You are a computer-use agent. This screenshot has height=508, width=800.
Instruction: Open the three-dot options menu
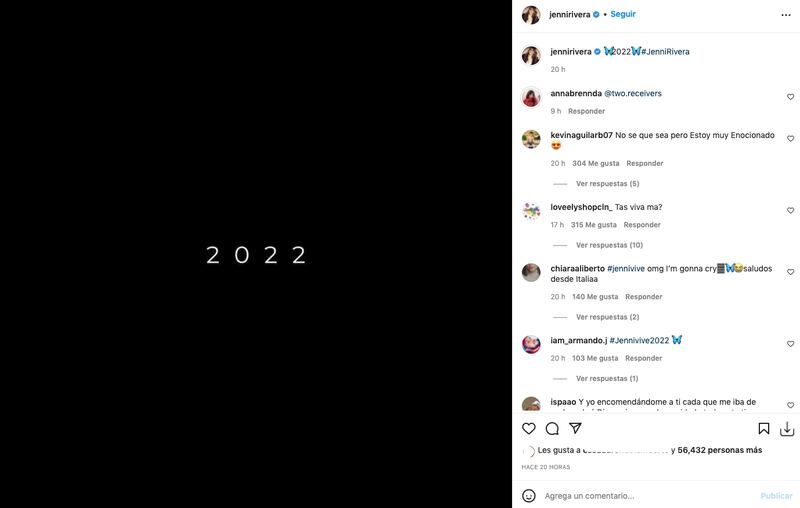pos(786,15)
